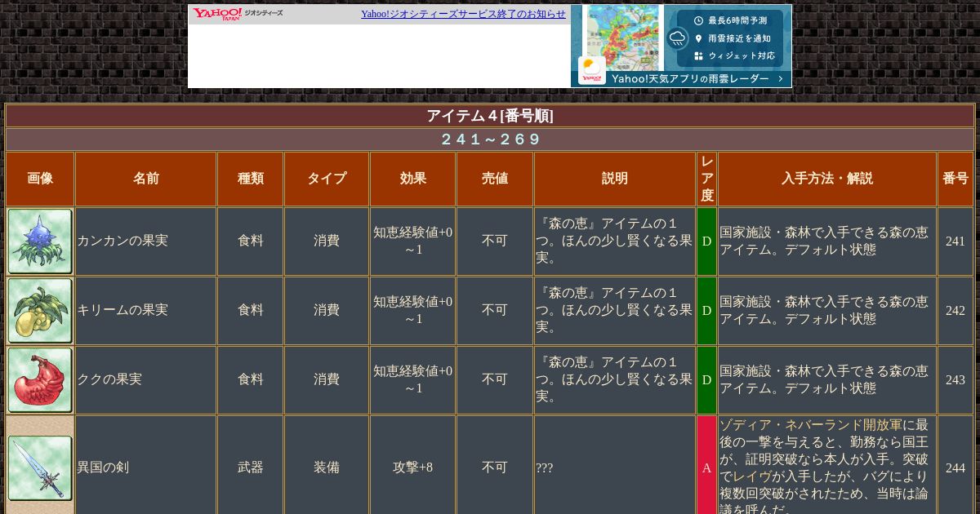Click the Yahoo weather app icon in the ad
Viewport: 980px width, 514px height.
(592, 71)
